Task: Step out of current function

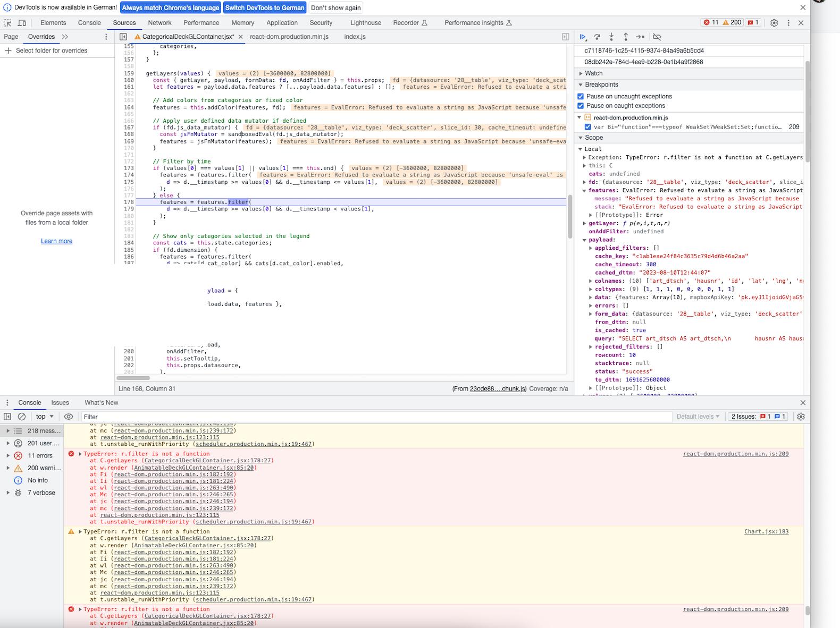Action: click(x=626, y=37)
